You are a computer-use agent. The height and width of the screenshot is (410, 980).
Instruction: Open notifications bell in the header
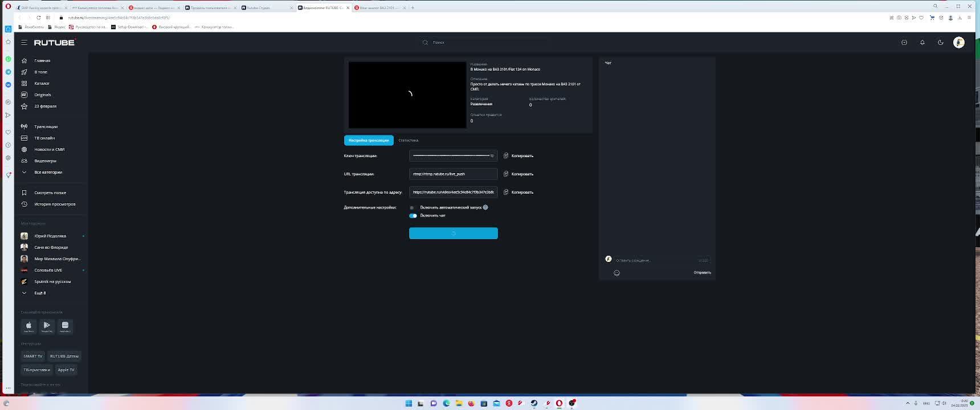pos(922,42)
